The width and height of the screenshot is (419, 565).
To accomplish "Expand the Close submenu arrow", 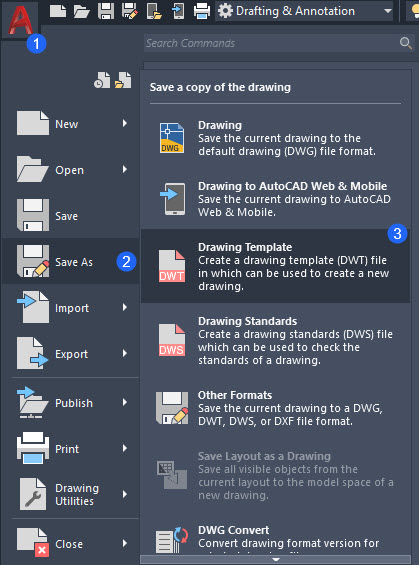I will (x=125, y=543).
